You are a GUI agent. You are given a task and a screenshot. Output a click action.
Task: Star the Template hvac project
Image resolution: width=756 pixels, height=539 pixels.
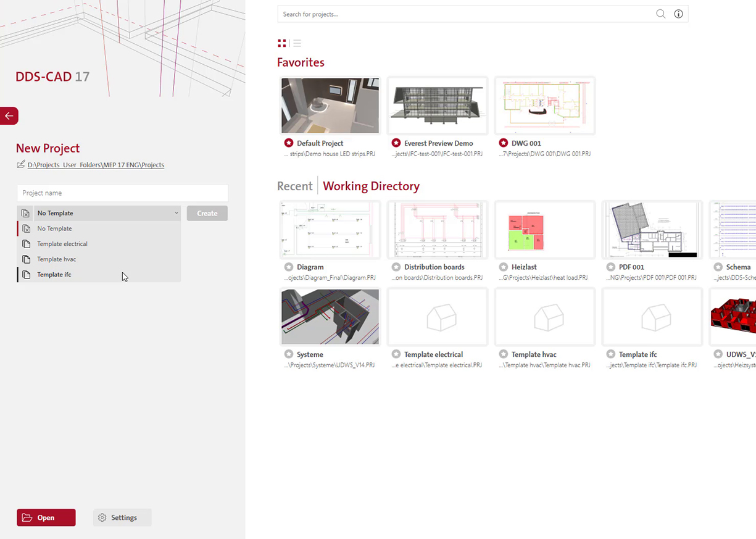point(504,354)
